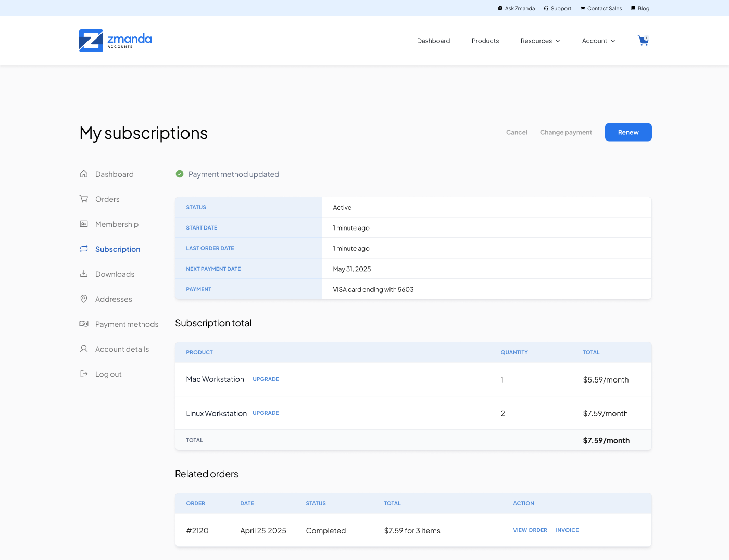
Task: Go to Orders in sidebar
Action: [107, 199]
